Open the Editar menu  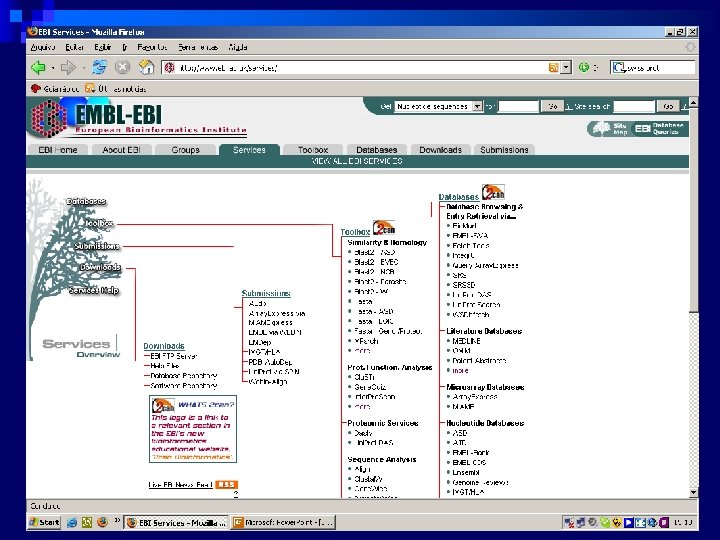74,47
